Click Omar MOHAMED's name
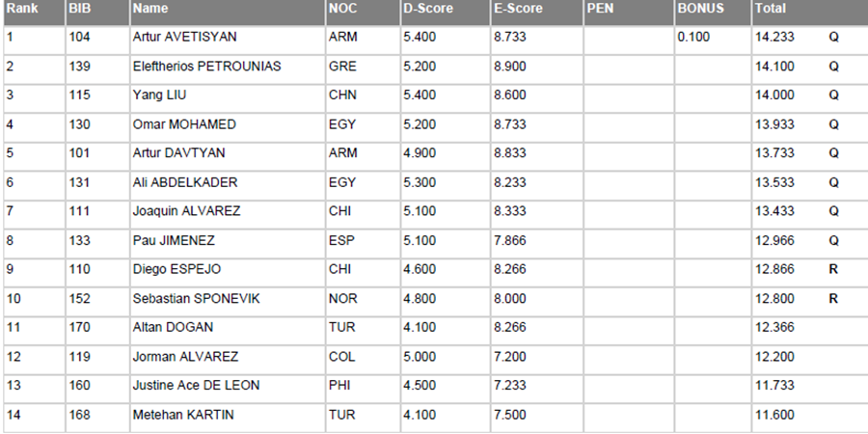This screenshot has height=434, width=868. tap(184, 124)
